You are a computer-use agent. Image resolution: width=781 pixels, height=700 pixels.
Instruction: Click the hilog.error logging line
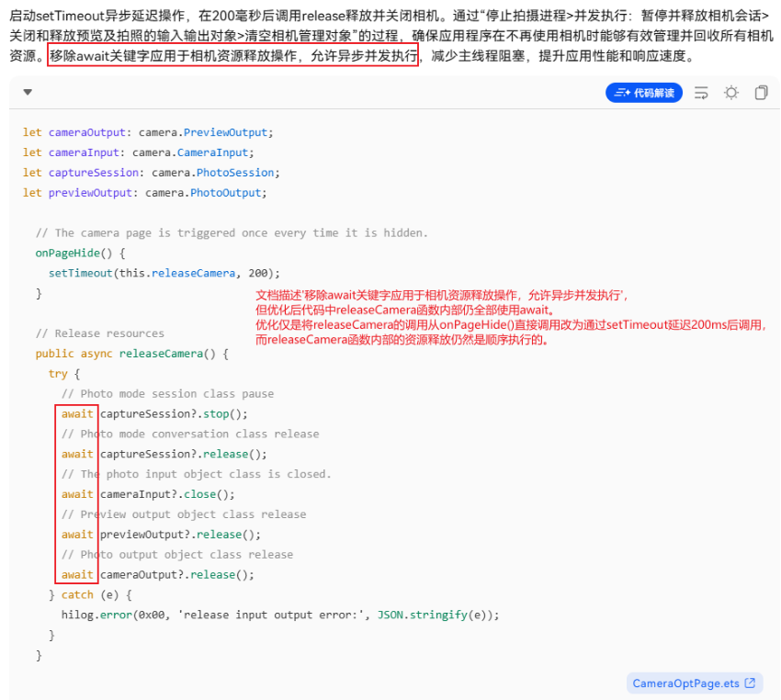[280, 615]
